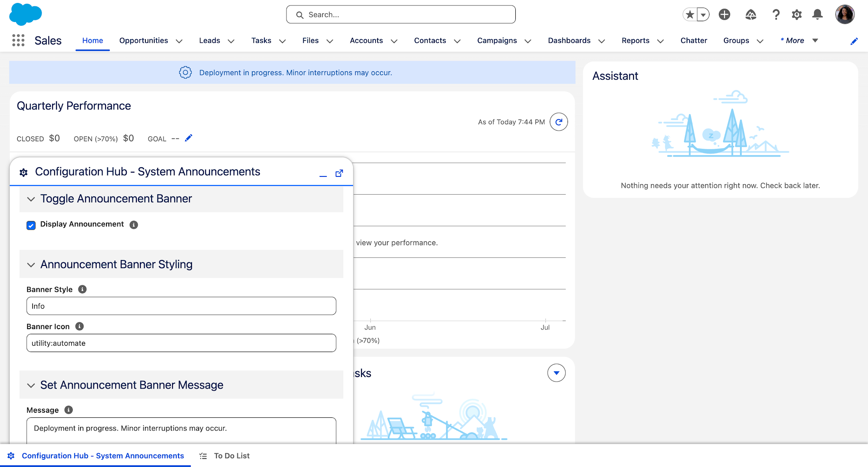Collapse the Toggle Announcement Banner section
Viewport: 868px width, 467px height.
[x=31, y=199]
